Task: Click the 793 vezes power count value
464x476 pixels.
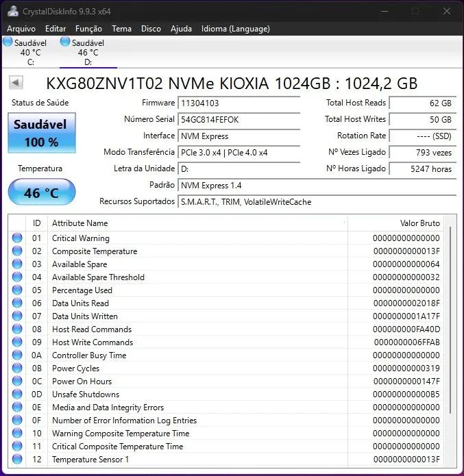Action: tap(423, 153)
